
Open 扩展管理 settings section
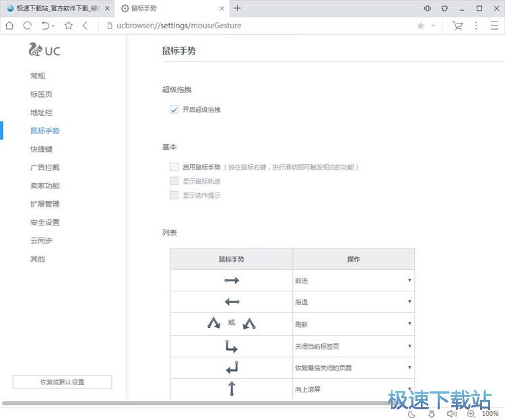(x=44, y=204)
